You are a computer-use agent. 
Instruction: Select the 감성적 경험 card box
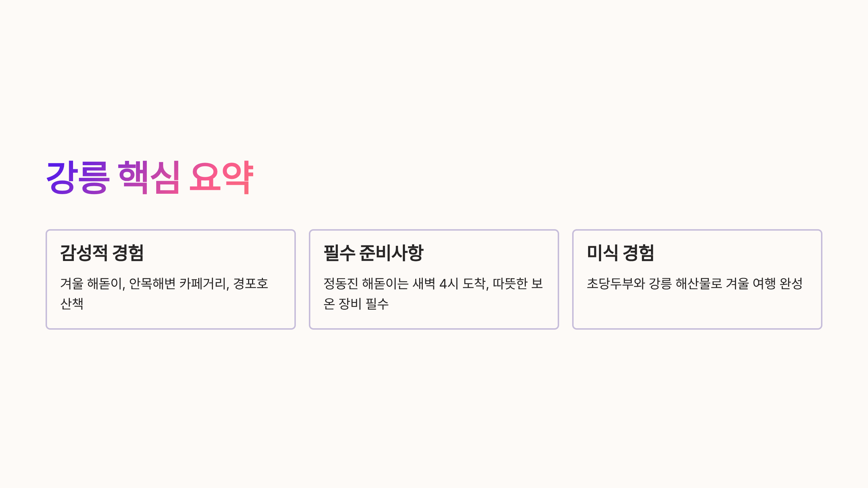point(171,279)
